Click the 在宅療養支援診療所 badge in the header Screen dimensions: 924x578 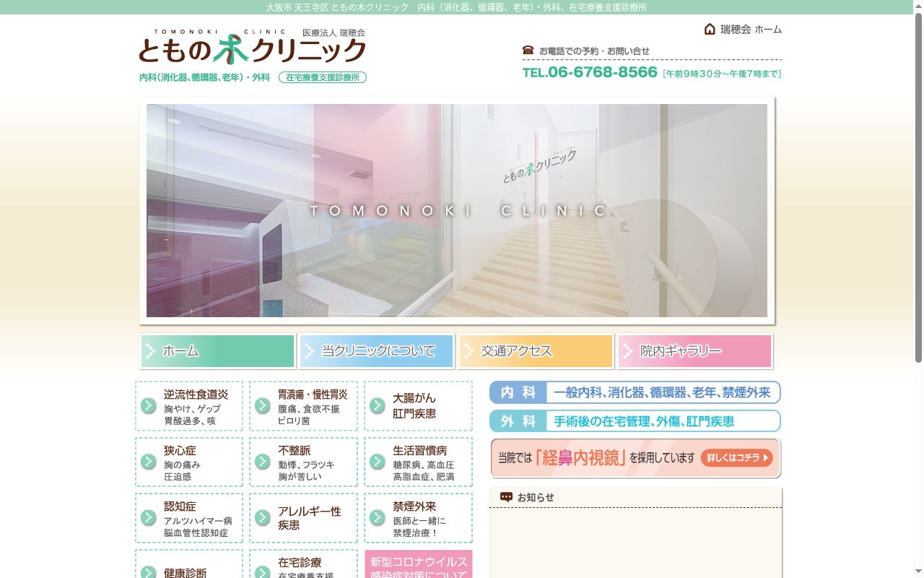click(323, 77)
